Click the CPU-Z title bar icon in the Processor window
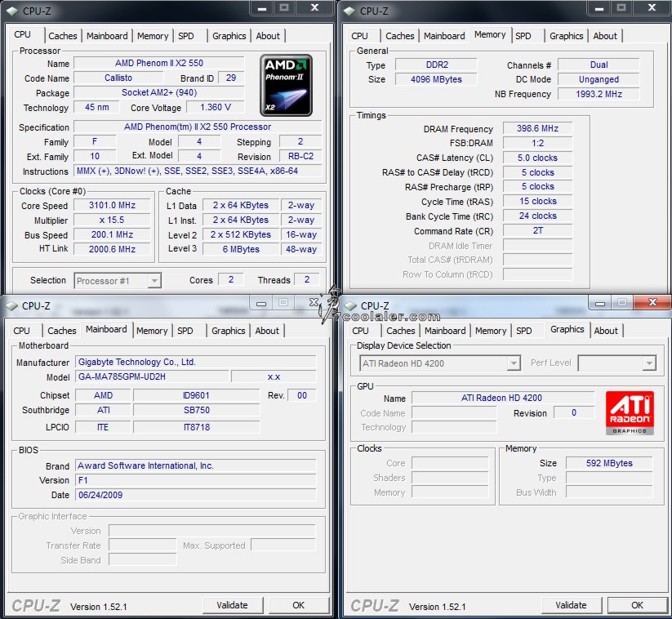Viewport: 672px width, 619px height. coord(12,11)
